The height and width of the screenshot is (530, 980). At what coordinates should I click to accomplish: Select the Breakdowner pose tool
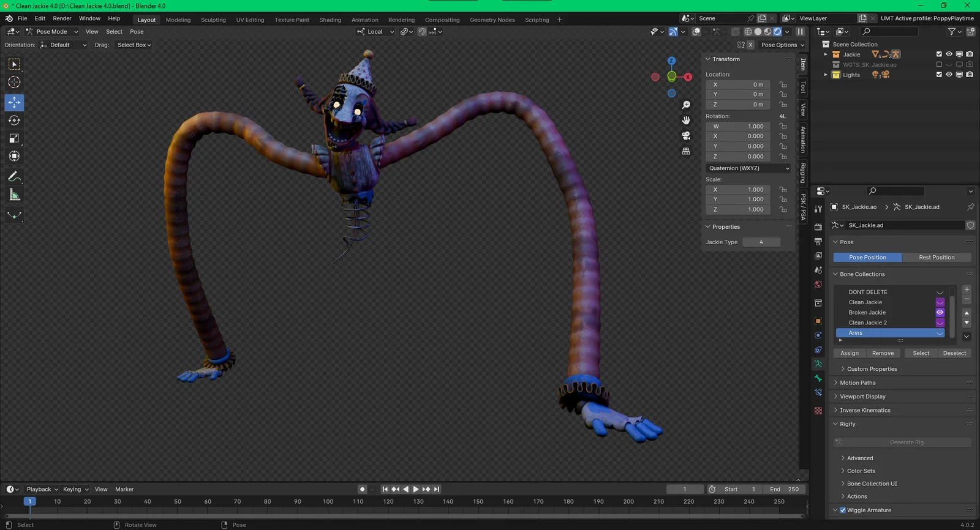(14, 215)
